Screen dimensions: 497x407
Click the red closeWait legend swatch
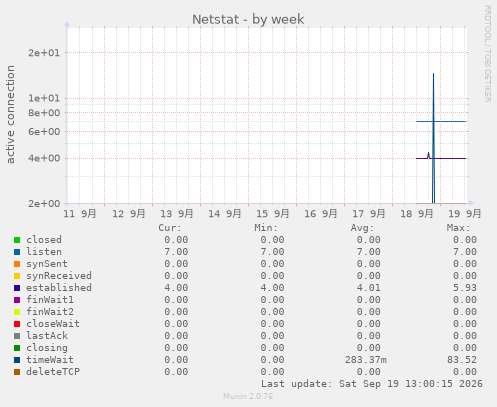click(x=17, y=324)
